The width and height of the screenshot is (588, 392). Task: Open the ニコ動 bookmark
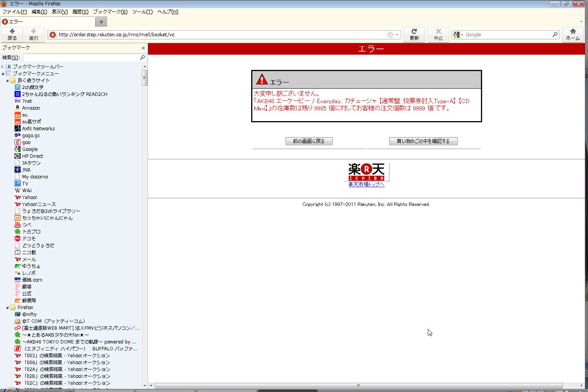coord(25,253)
